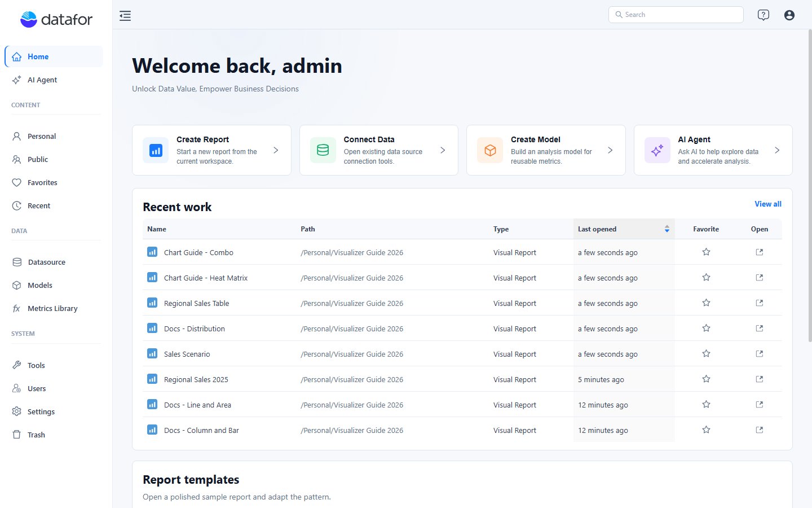Open external link icon for Chart Guide - Combo
This screenshot has height=508, width=812.
tap(760, 252)
